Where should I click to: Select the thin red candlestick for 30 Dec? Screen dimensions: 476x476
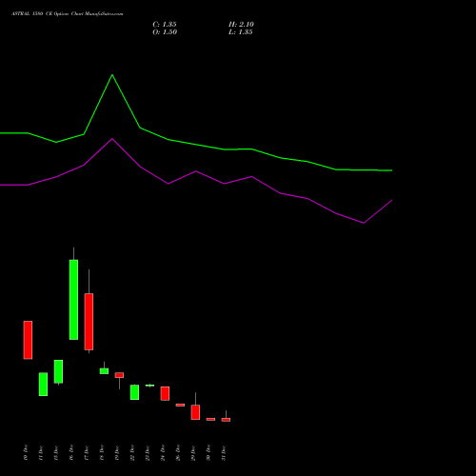point(210,419)
